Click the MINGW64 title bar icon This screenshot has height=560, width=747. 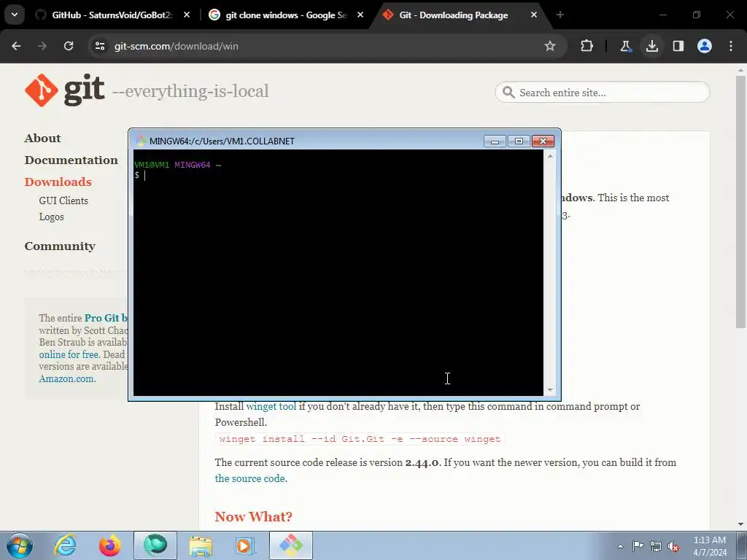click(x=141, y=141)
